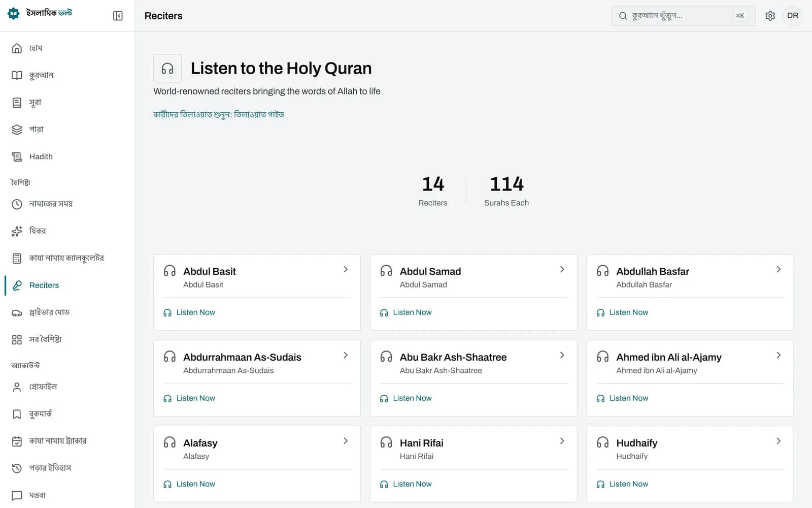Open settings gear icon

point(770,16)
